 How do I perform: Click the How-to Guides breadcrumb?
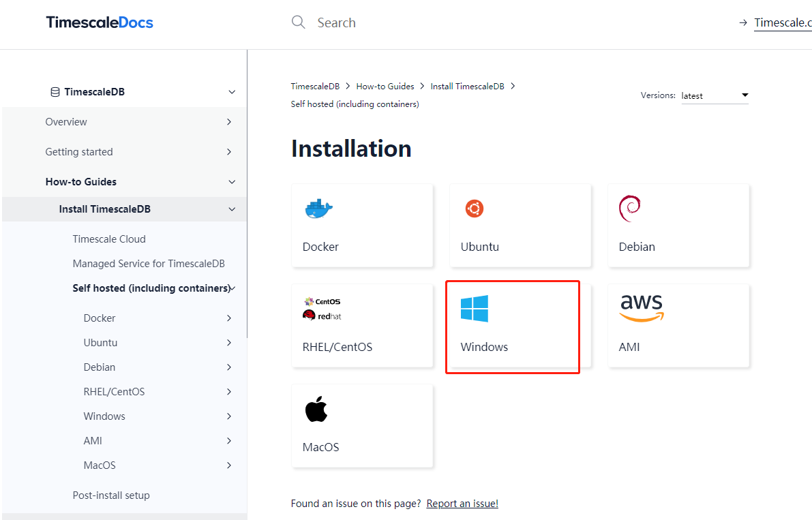[x=385, y=87]
